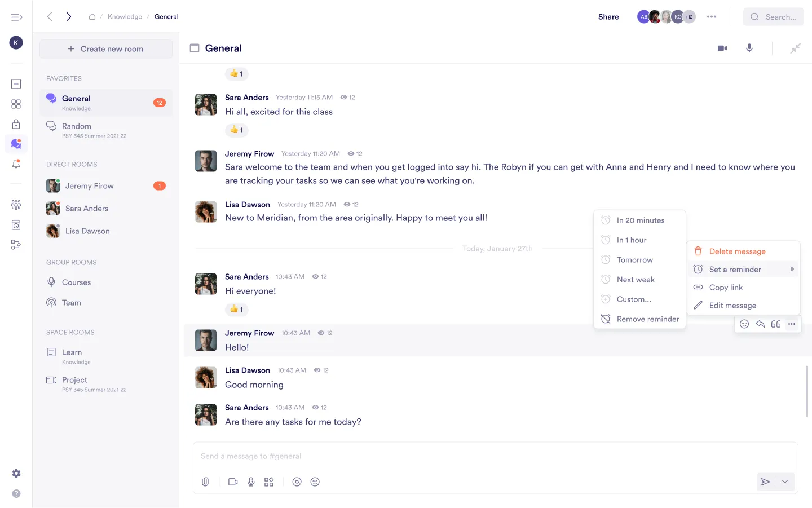
Task: Click Create new room button
Action: [x=106, y=49]
